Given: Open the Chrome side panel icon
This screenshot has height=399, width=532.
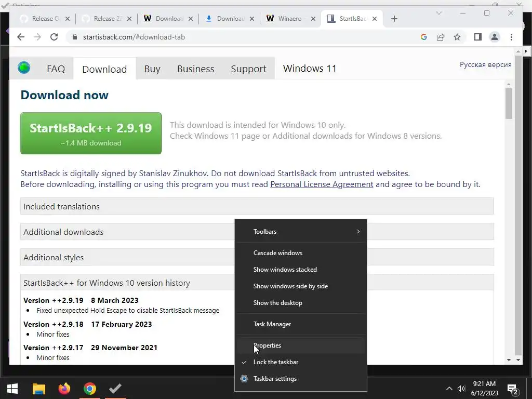Looking at the screenshot, I should pos(478,37).
